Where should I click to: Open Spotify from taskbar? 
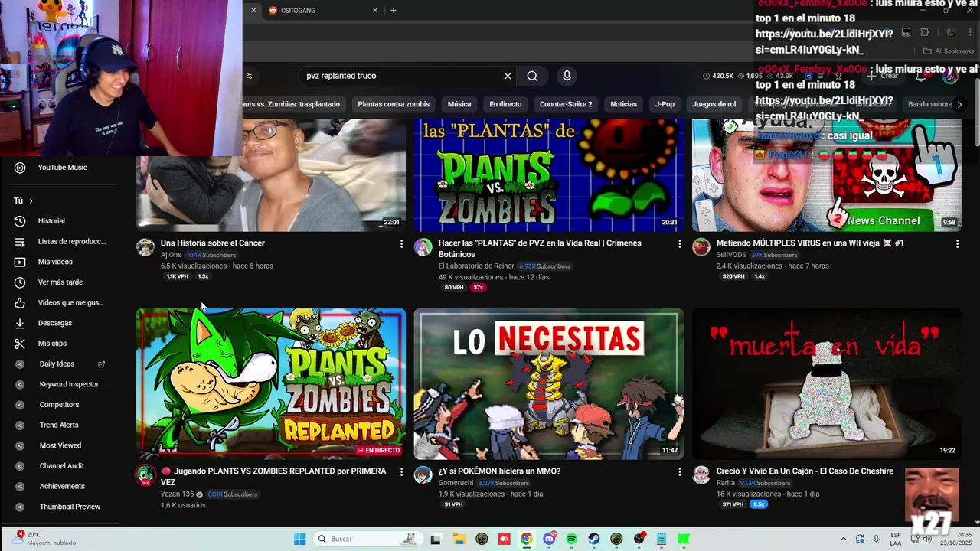[x=572, y=539]
